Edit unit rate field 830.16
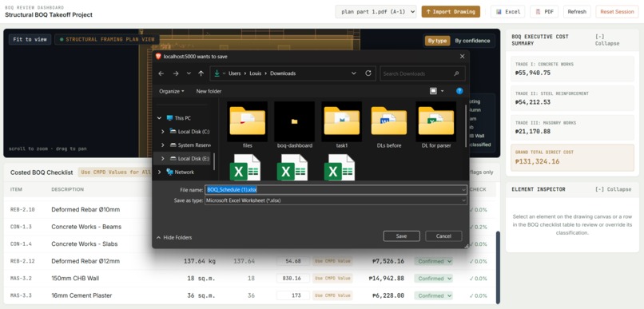The width and height of the screenshot is (644, 309). click(x=293, y=278)
